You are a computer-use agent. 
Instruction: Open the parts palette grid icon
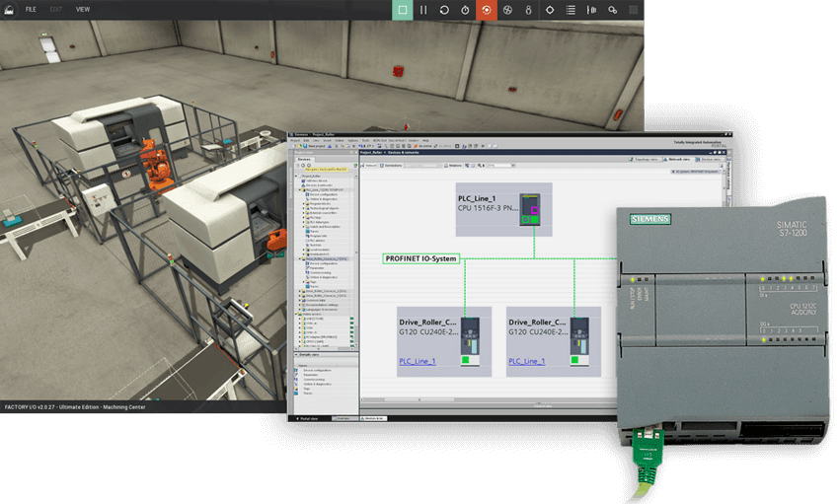point(634,10)
